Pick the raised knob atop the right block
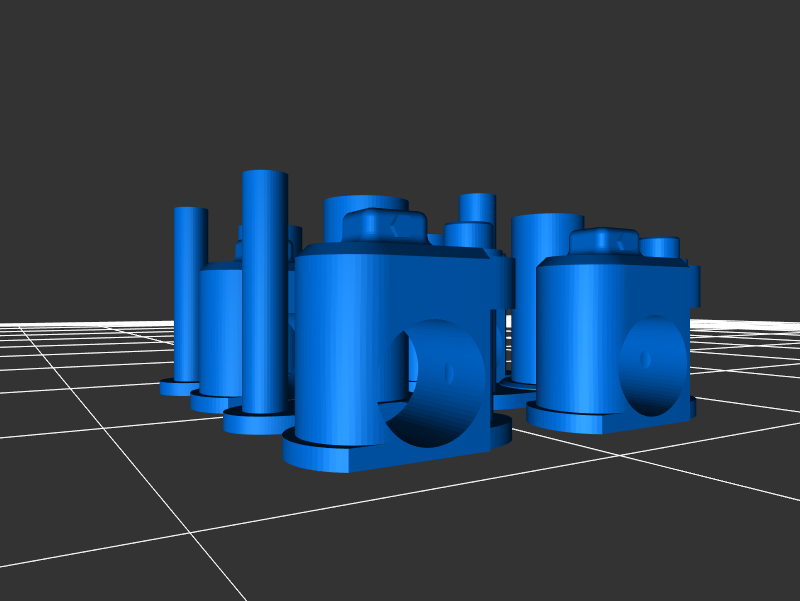The height and width of the screenshot is (601, 800). pyautogui.click(x=604, y=242)
